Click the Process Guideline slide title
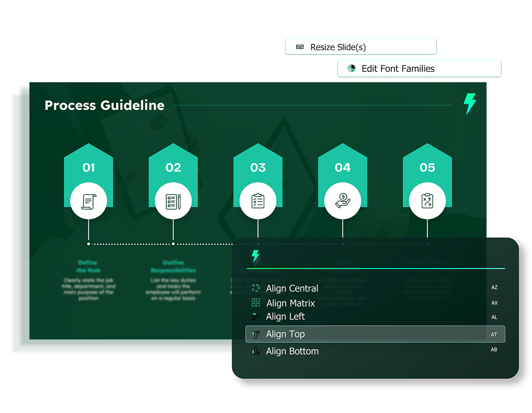This screenshot has height=413, width=532. [x=105, y=105]
